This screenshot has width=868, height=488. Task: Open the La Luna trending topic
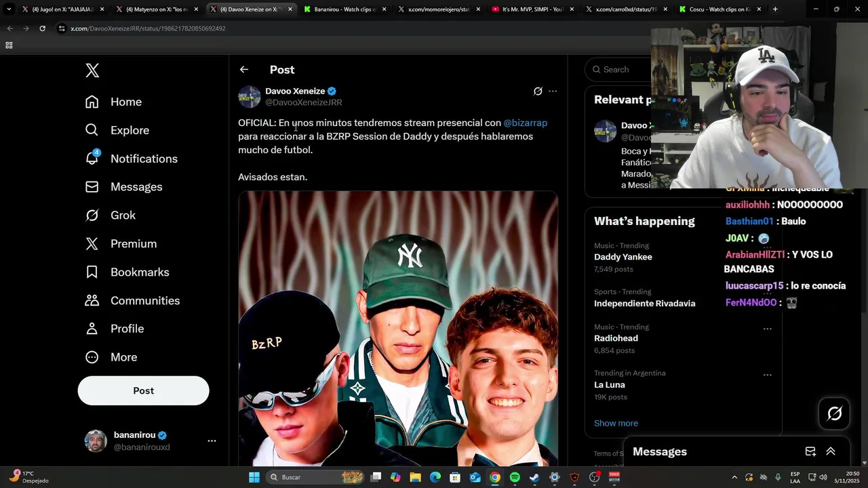pyautogui.click(x=609, y=385)
